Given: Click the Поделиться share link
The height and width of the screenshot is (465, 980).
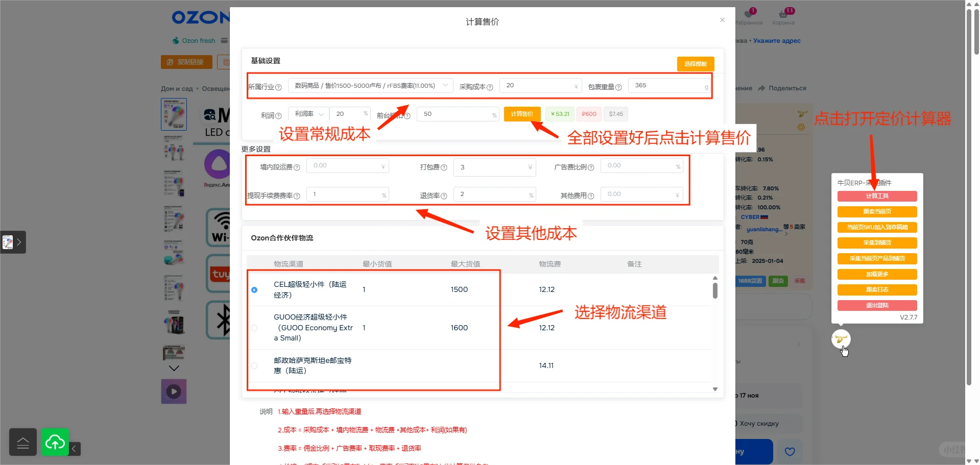Looking at the screenshot, I should (x=782, y=88).
